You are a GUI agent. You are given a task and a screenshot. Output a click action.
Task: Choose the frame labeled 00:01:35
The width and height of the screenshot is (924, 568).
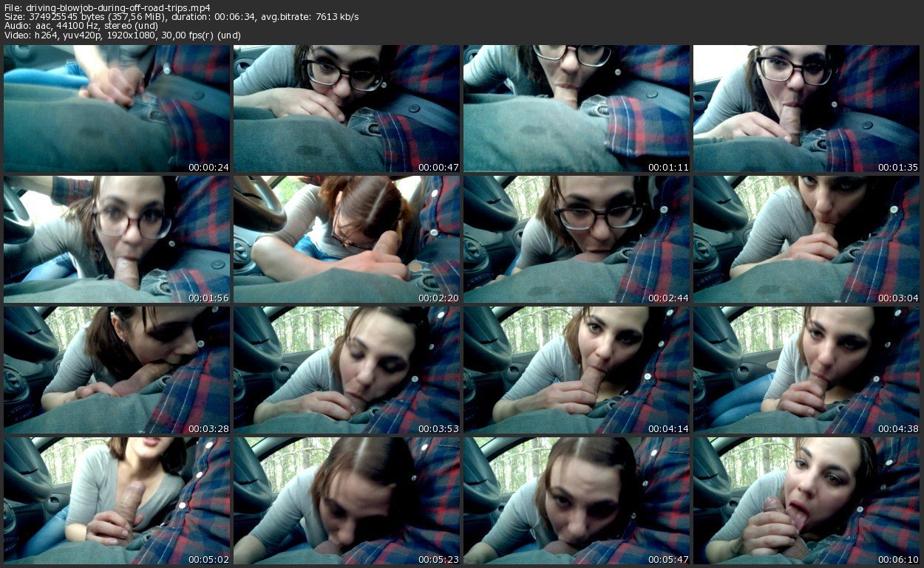tap(806, 109)
